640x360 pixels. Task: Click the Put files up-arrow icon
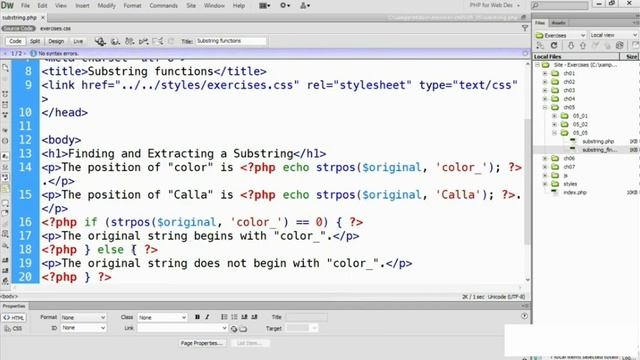pos(583,45)
